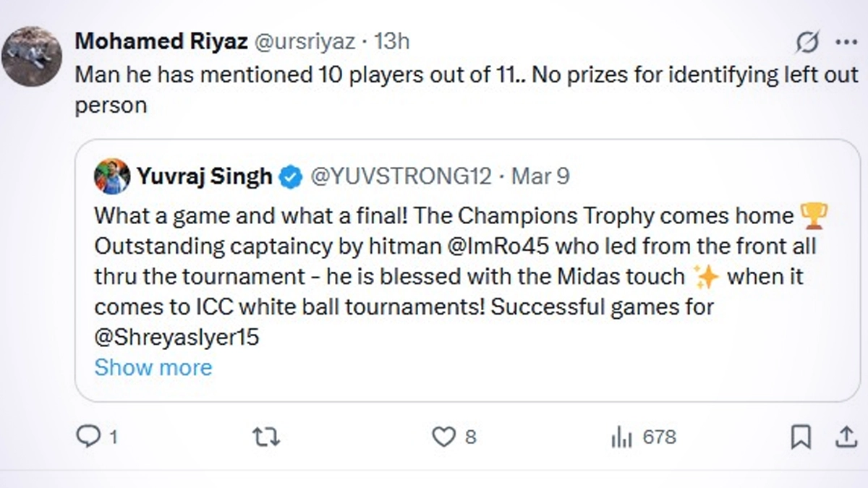Open the quoted tweet via Mar 9 date
Screen dimensions: 868x488
pos(540,176)
